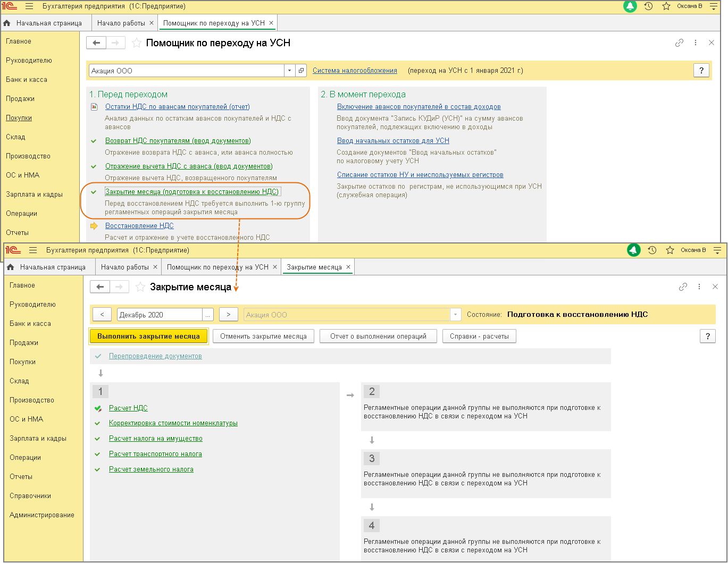This screenshot has height=563, width=728.
Task: Click the 1C logo in top window
Action: click(x=10, y=6)
